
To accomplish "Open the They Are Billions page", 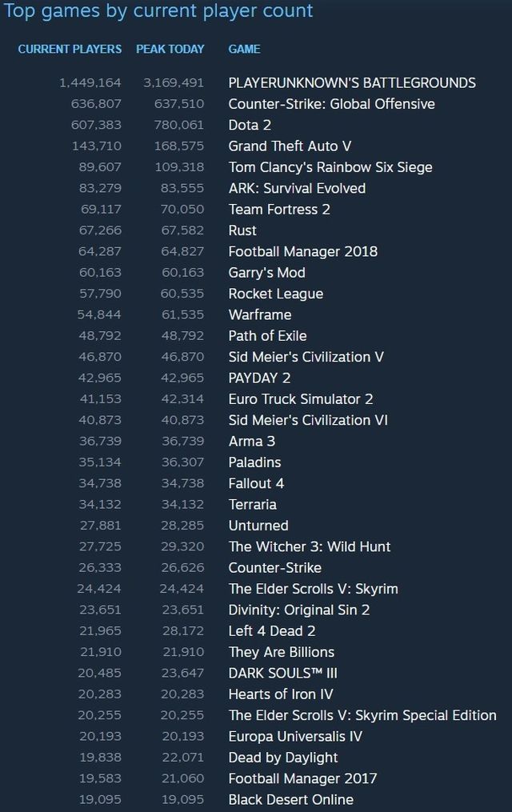I will click(281, 652).
